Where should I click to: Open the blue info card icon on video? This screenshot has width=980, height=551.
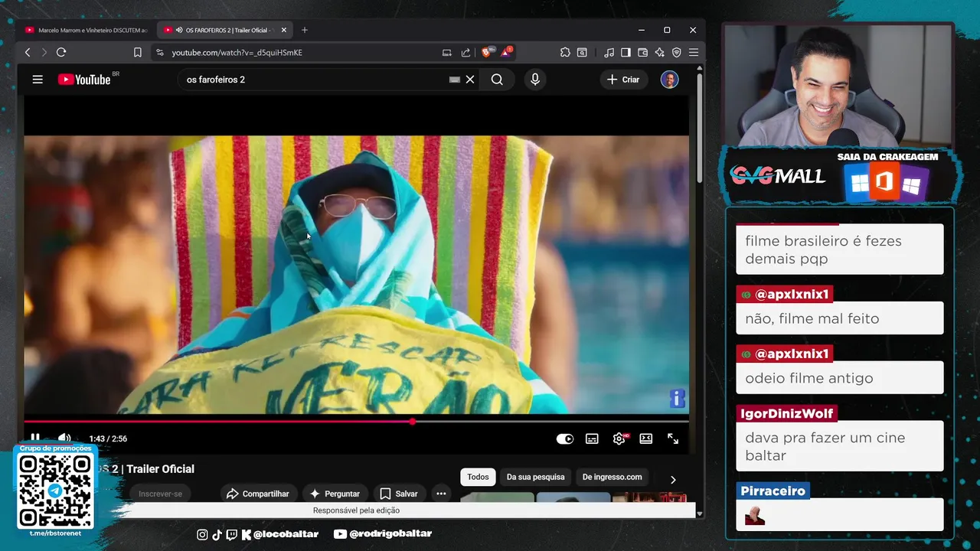677,399
